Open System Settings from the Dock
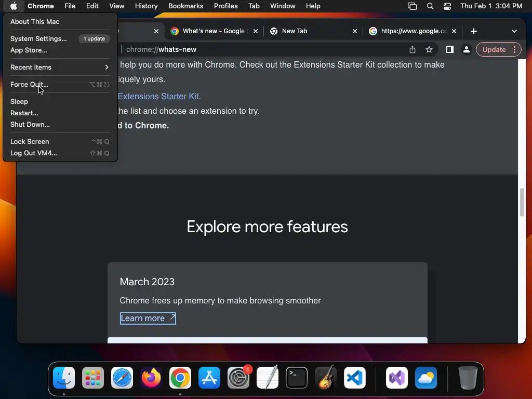This screenshot has width=532, height=399. (238, 378)
